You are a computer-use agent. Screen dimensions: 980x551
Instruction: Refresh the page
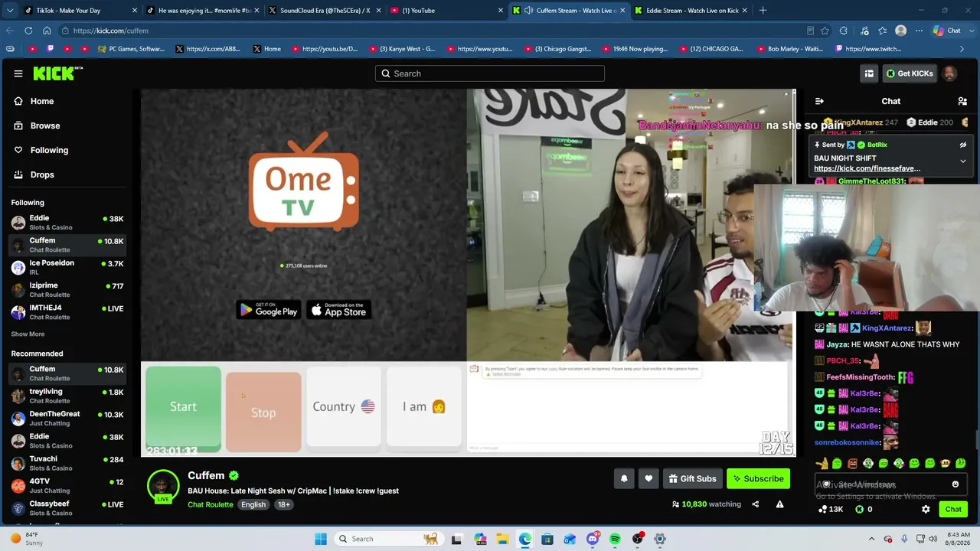[x=28, y=31]
